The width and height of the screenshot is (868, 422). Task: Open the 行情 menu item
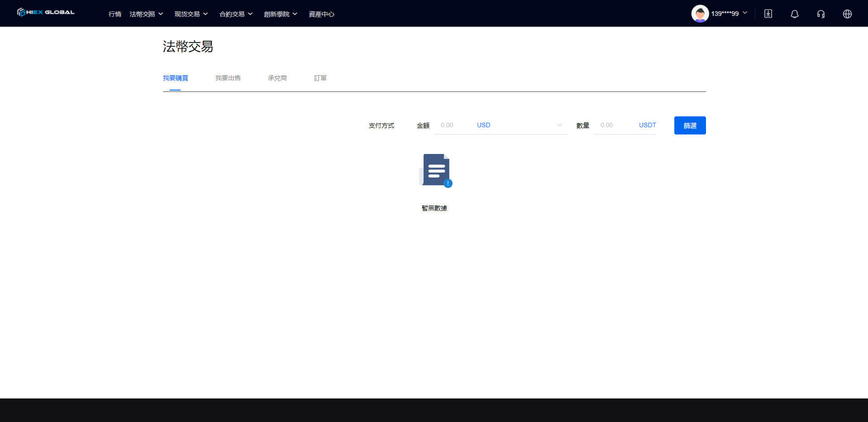[115, 14]
